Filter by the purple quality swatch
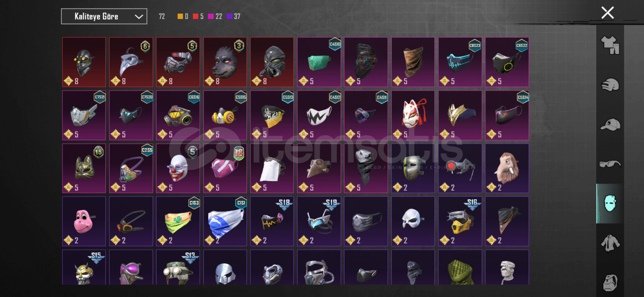This screenshot has width=644, height=297. [x=229, y=16]
